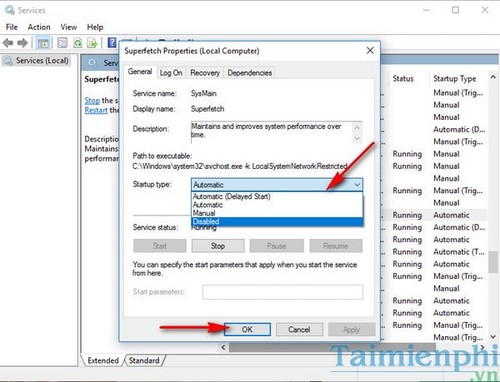The width and height of the screenshot is (500, 382).
Task: Click the green Refresh toolbar icon
Action: [x=77, y=43]
